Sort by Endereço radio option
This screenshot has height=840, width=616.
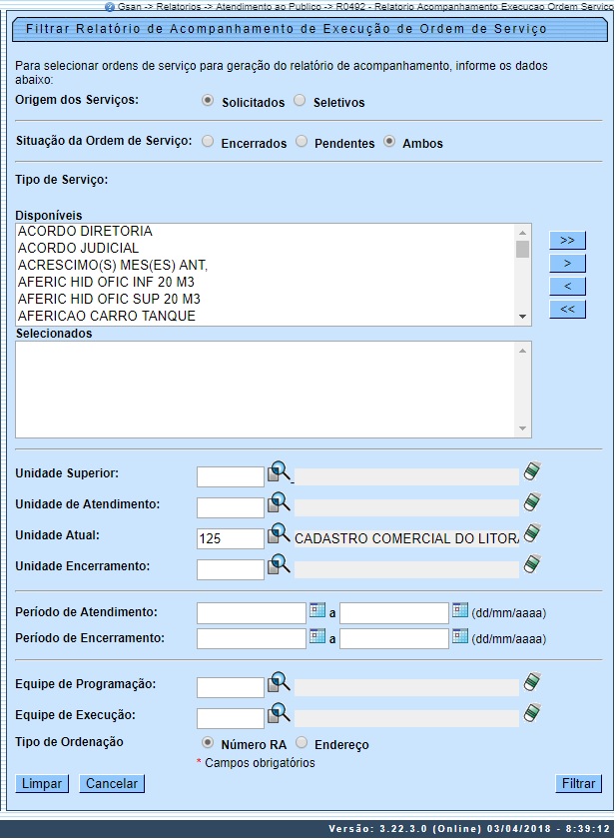[301, 743]
